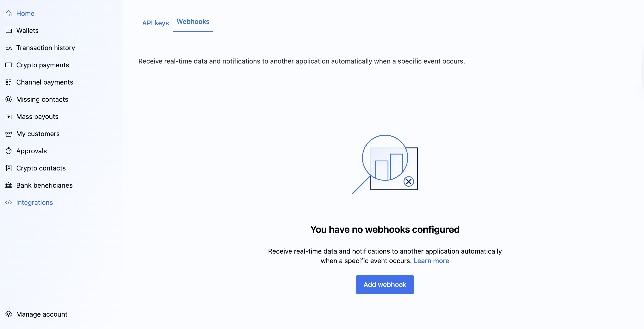This screenshot has width=644, height=329.
Task: Click the Crypto contacts address book icon
Action: coord(9,168)
